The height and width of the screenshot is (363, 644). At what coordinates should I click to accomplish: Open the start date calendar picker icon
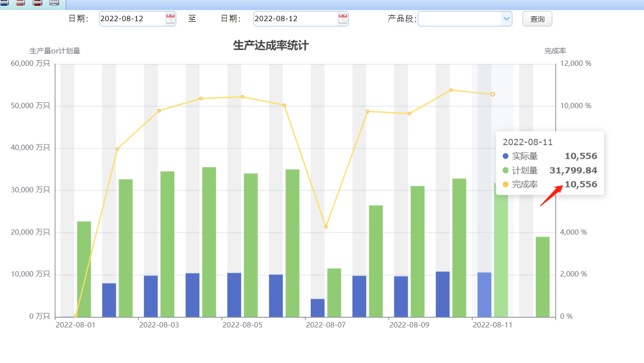[170, 19]
